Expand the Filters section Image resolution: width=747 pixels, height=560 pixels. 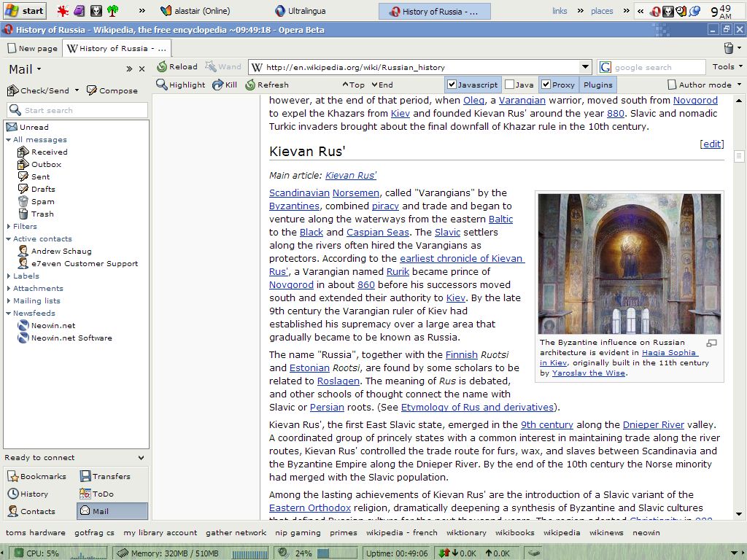[9, 227]
